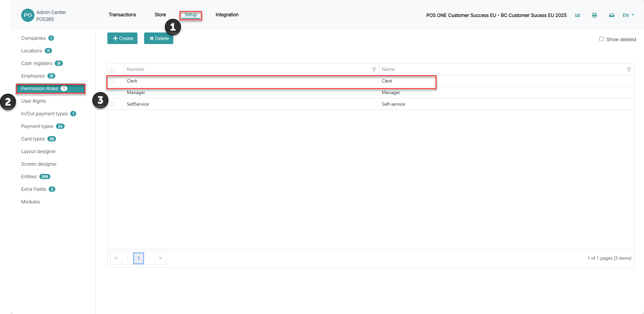Click the PO Admin Center logo

pyautogui.click(x=28, y=15)
